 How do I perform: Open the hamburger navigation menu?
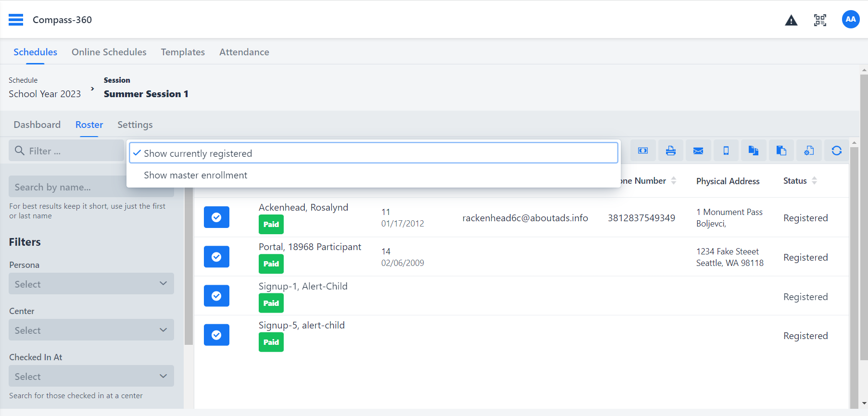coord(16,20)
